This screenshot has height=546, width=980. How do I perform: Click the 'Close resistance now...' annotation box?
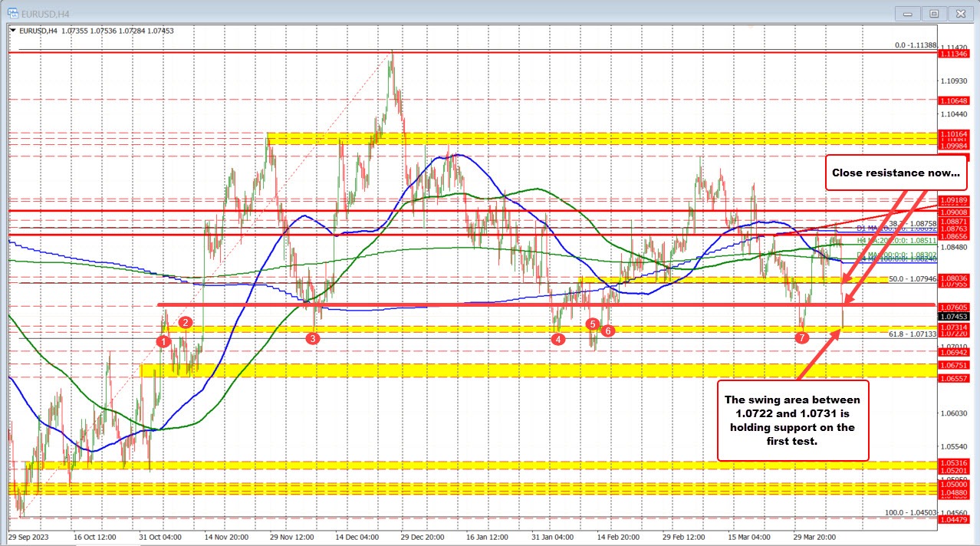click(x=896, y=173)
